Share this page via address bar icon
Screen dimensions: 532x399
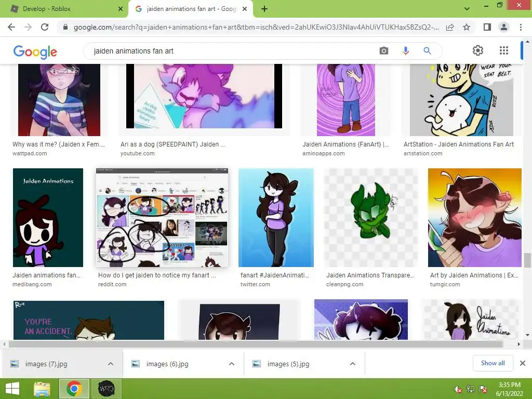pyautogui.click(x=450, y=27)
